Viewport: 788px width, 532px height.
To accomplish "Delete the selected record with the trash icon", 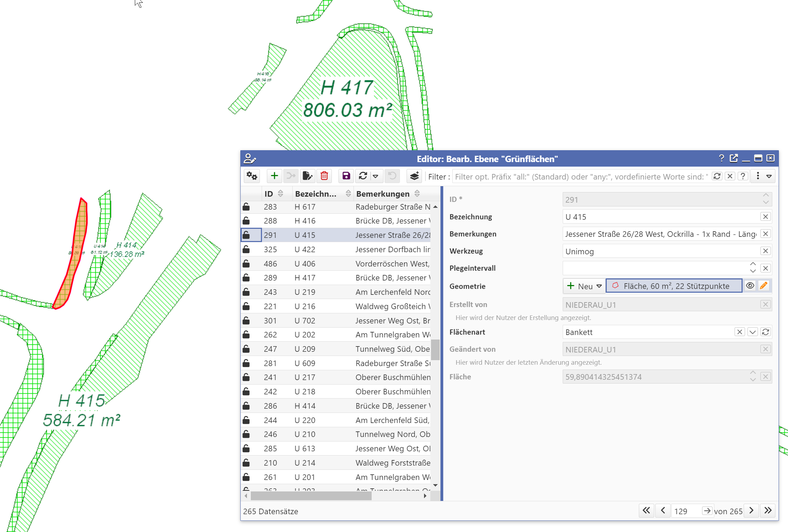I will click(x=324, y=176).
